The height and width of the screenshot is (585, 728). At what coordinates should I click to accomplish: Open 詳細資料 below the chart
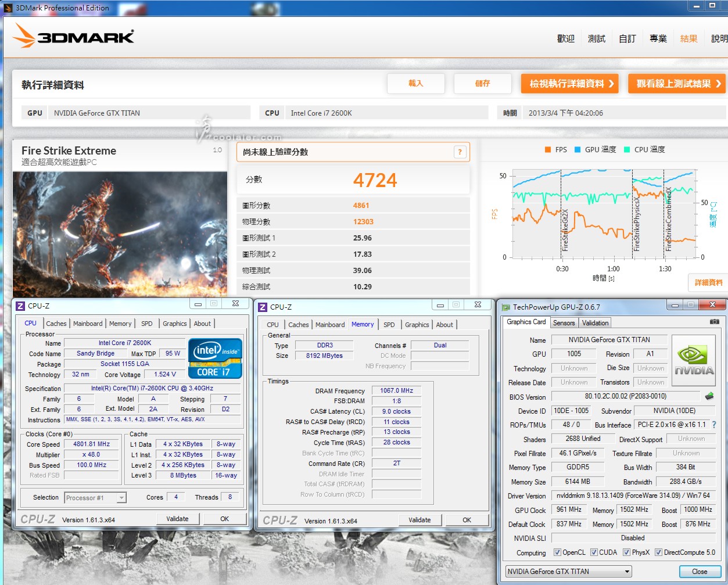[x=708, y=282]
